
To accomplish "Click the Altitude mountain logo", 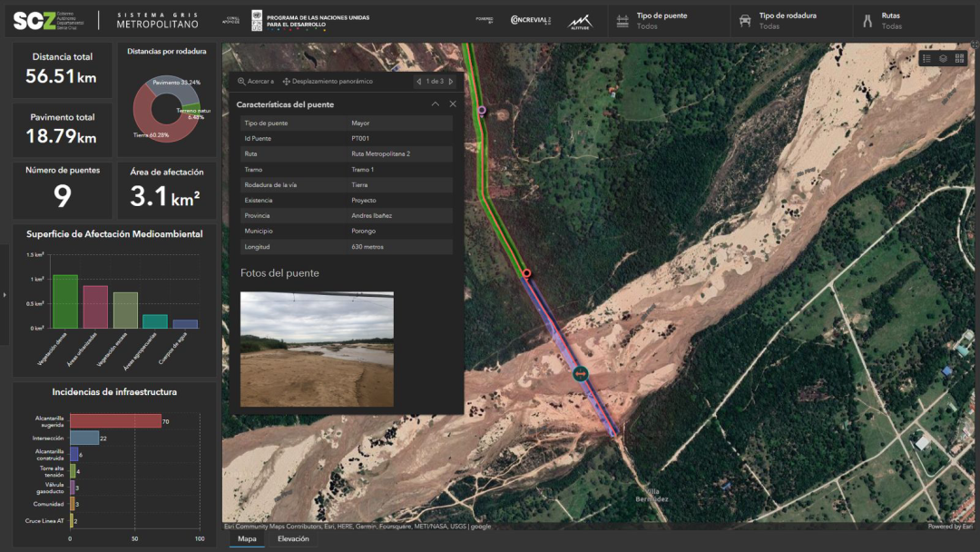I will tap(579, 22).
